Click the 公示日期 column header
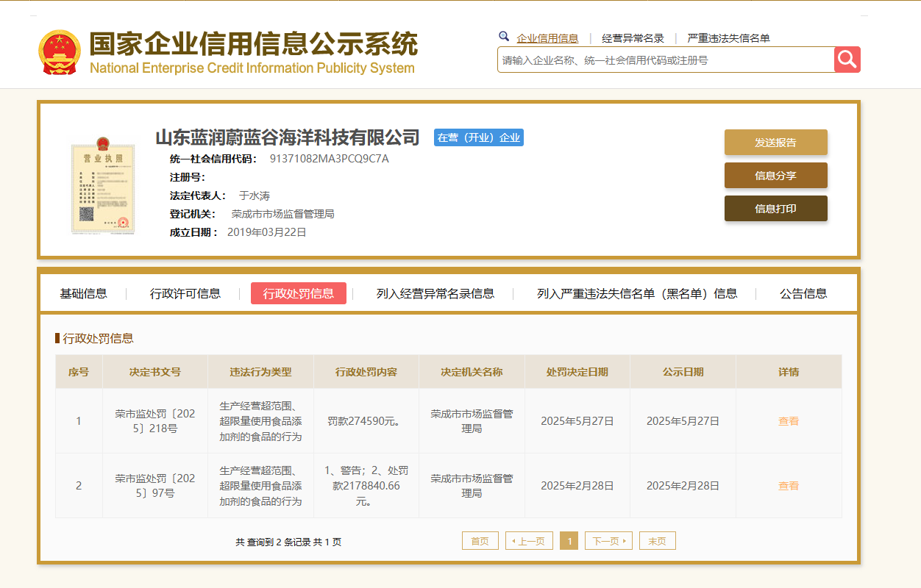The height and width of the screenshot is (588, 921). [x=683, y=372]
